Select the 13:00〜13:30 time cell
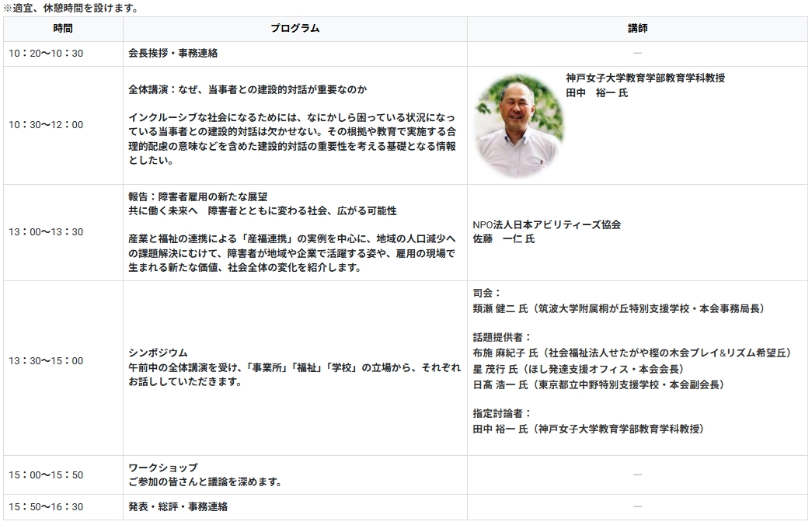 coord(46,232)
